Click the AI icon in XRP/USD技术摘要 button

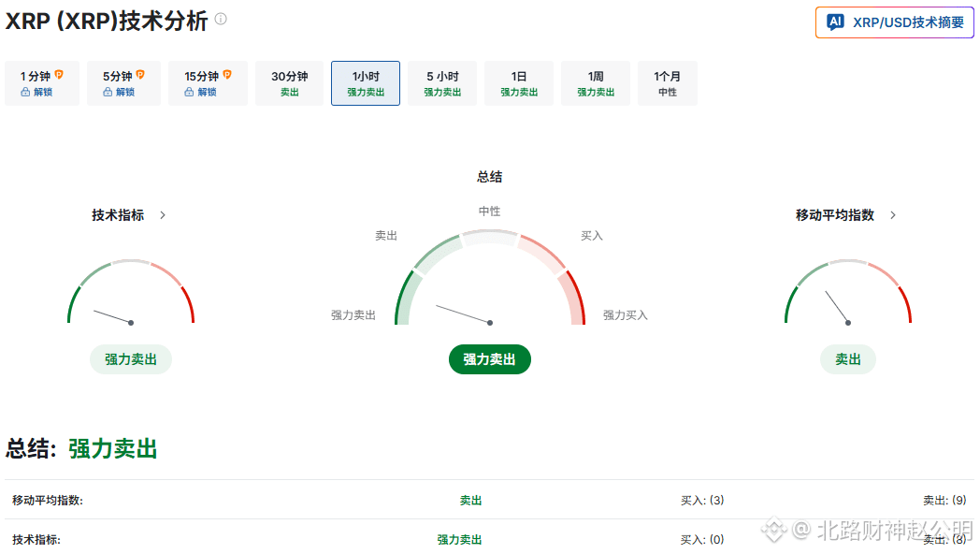836,22
